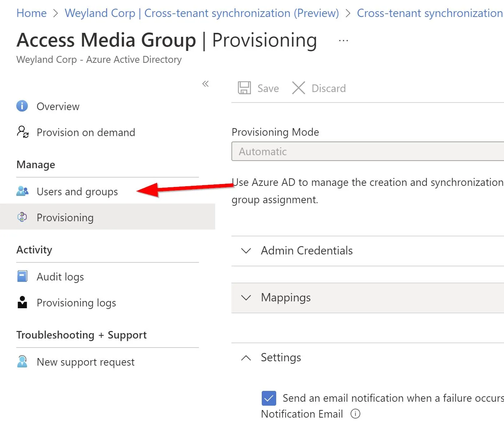This screenshot has height=423, width=504.
Task: Click the Provisioning Mode label
Action: [x=275, y=132]
